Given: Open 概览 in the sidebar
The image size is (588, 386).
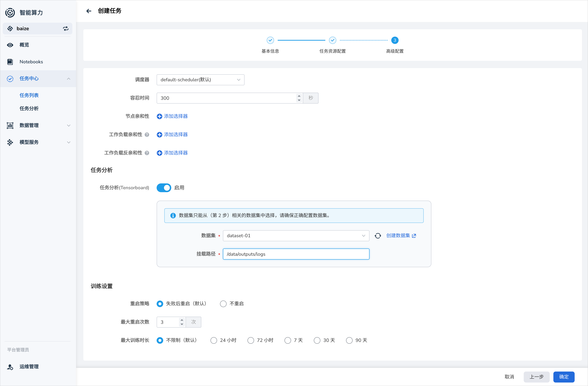Looking at the screenshot, I should [38, 45].
